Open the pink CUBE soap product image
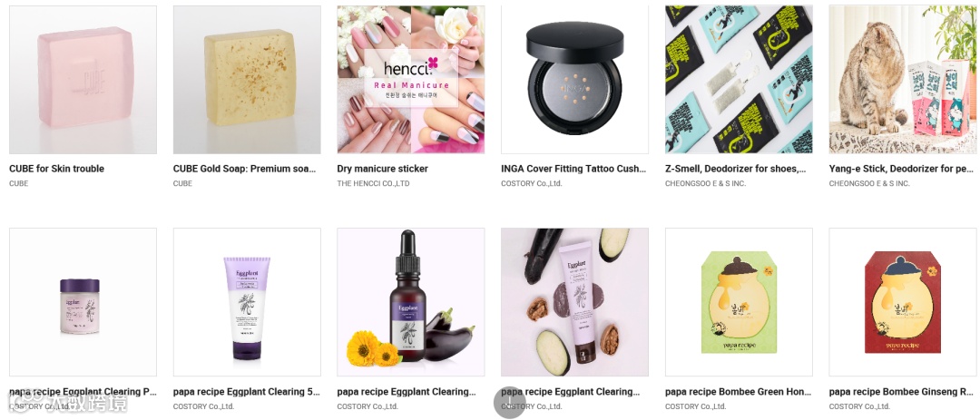The image size is (980, 420). pyautogui.click(x=83, y=80)
